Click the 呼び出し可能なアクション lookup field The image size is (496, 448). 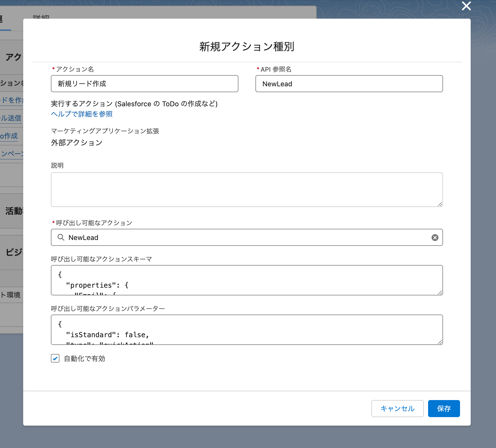pos(247,237)
